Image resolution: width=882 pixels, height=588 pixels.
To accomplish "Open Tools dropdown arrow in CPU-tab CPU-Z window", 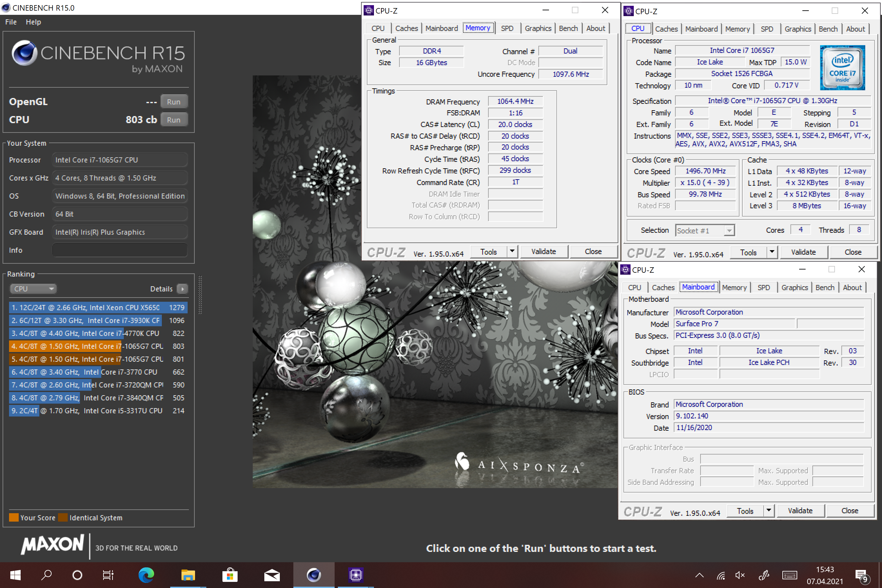I will [x=772, y=252].
